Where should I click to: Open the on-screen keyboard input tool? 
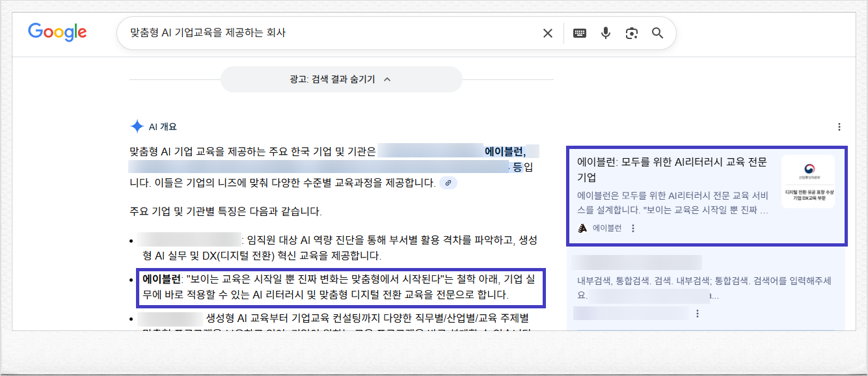point(580,33)
